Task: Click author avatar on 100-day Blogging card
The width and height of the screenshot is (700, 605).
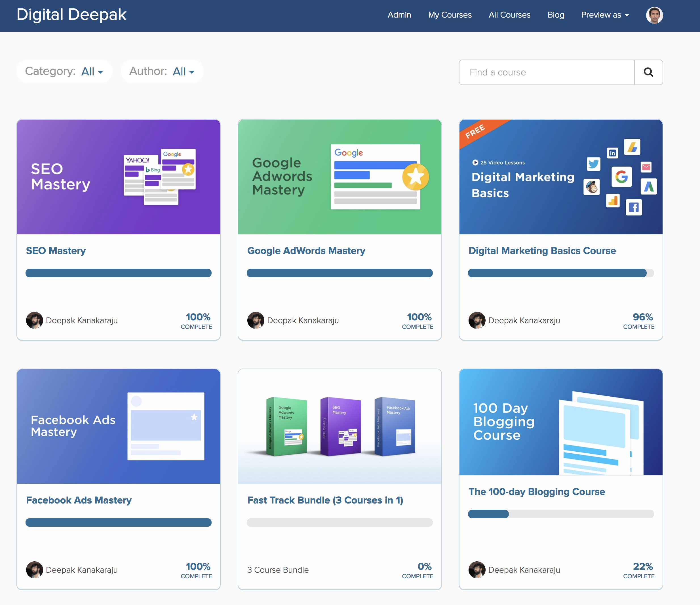Action: pos(477,570)
